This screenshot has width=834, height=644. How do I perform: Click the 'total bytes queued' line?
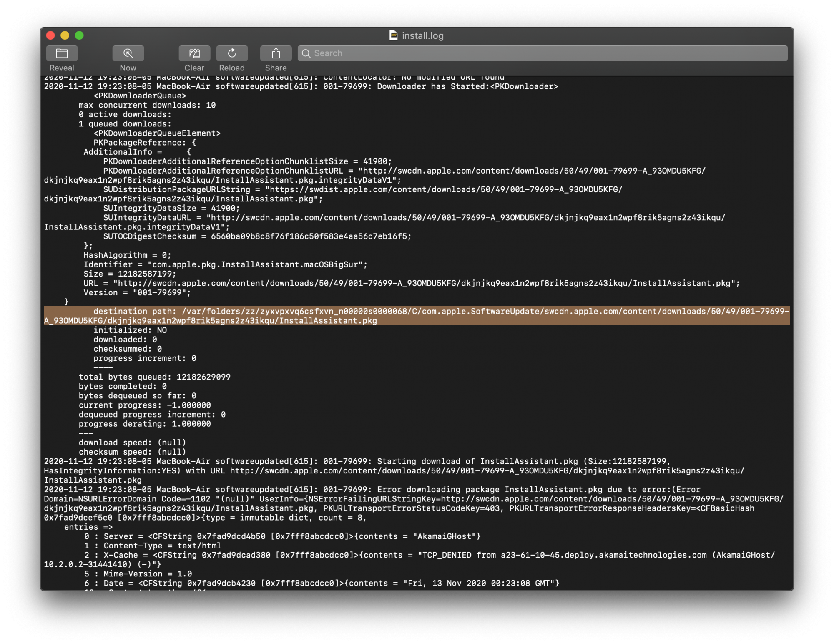coord(154,377)
